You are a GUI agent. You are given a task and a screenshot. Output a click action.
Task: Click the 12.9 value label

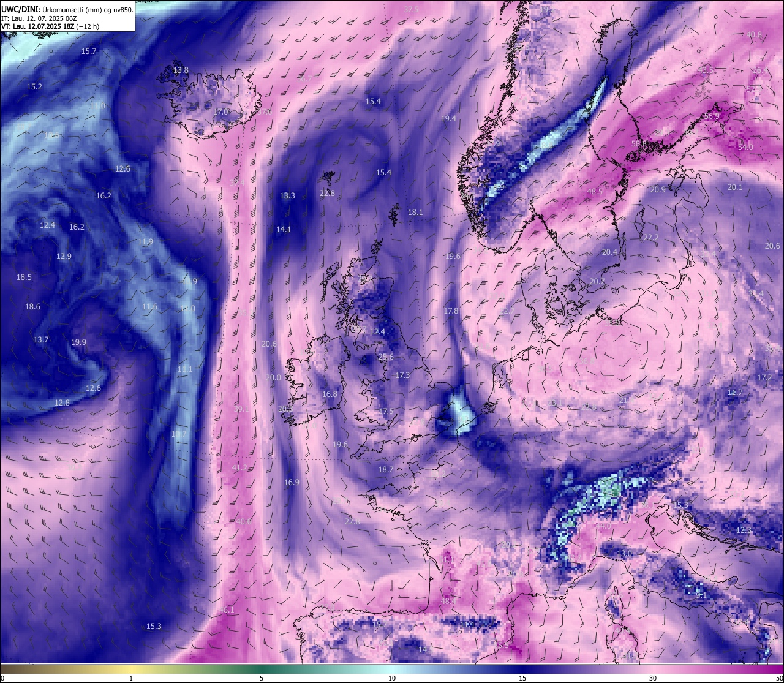coord(64,256)
